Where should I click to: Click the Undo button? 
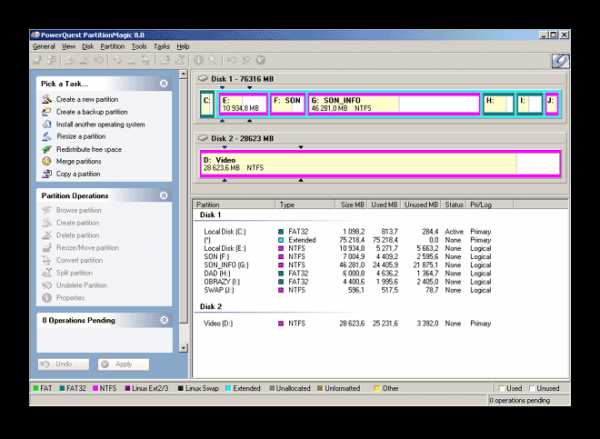(x=64, y=364)
